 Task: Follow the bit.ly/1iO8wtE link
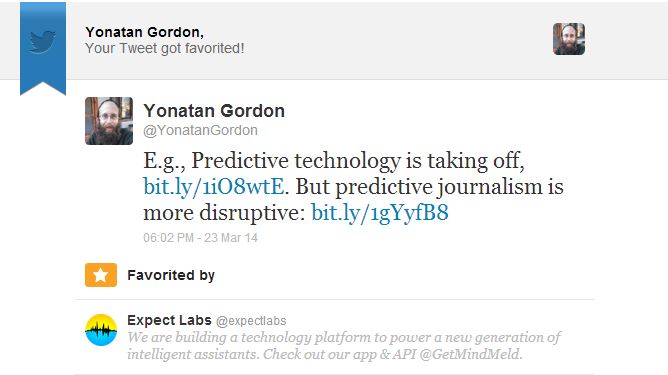[x=213, y=187]
